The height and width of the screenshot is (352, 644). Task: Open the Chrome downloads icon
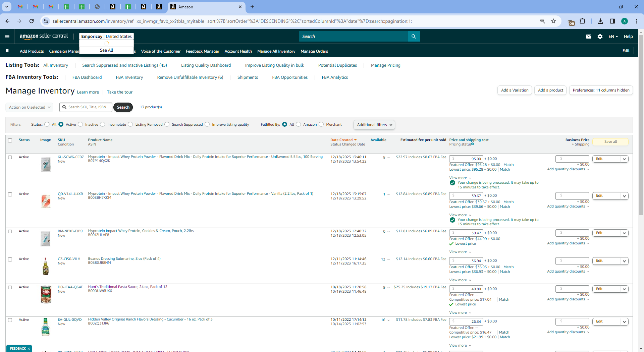pos(600,21)
